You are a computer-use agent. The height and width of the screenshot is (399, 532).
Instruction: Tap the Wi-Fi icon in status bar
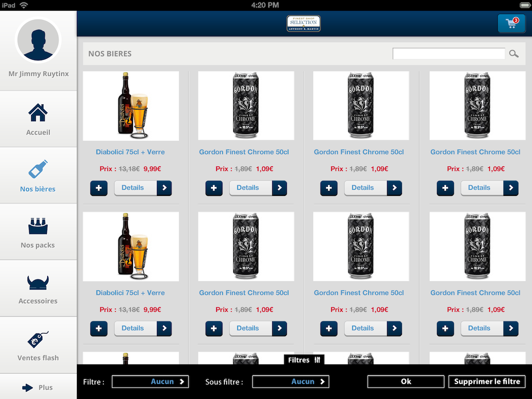click(24, 5)
